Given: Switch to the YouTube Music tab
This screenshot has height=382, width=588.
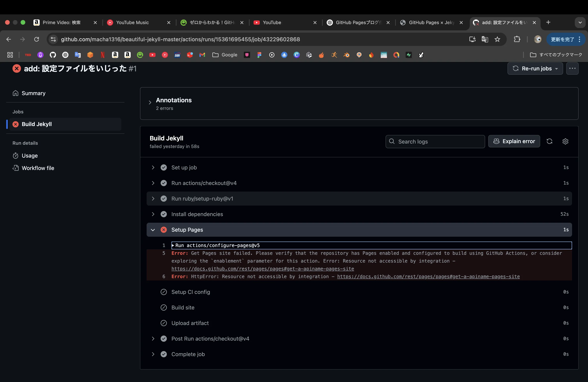Looking at the screenshot, I should click(x=132, y=23).
